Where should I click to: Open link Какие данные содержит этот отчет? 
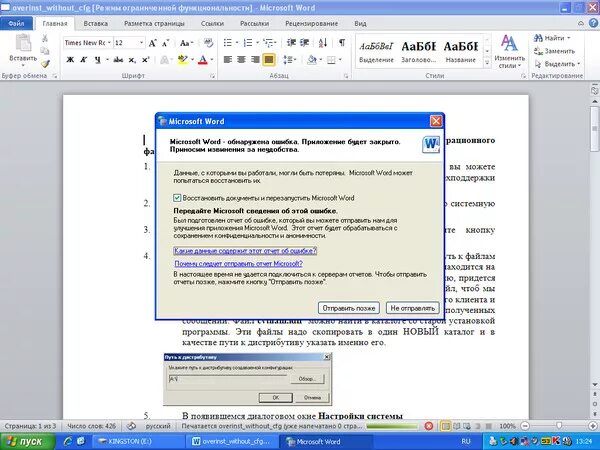click(245, 251)
